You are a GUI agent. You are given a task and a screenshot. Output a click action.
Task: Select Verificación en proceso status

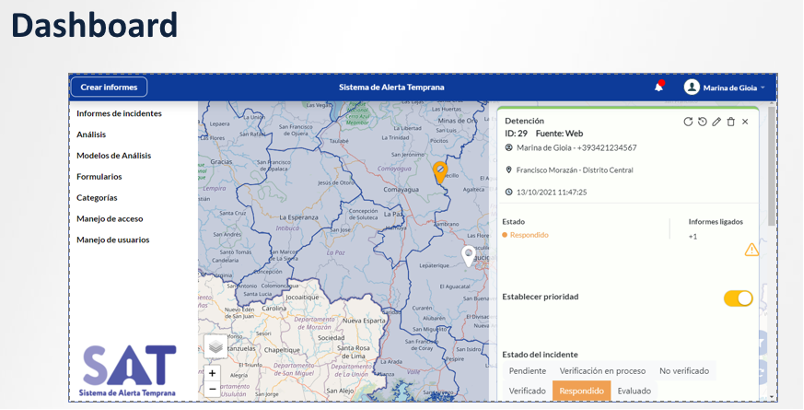tap(602, 371)
